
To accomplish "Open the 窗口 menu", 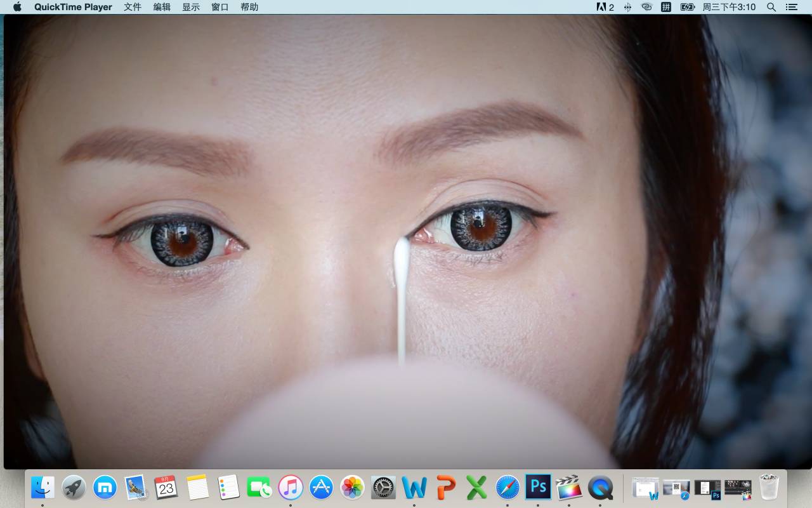I will coord(220,7).
